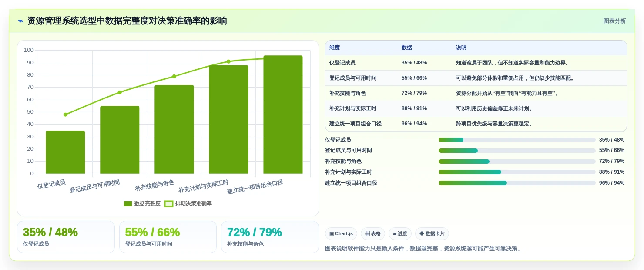Click the line point above 仅登记成员 bar
The image size is (644, 270).
[65, 115]
